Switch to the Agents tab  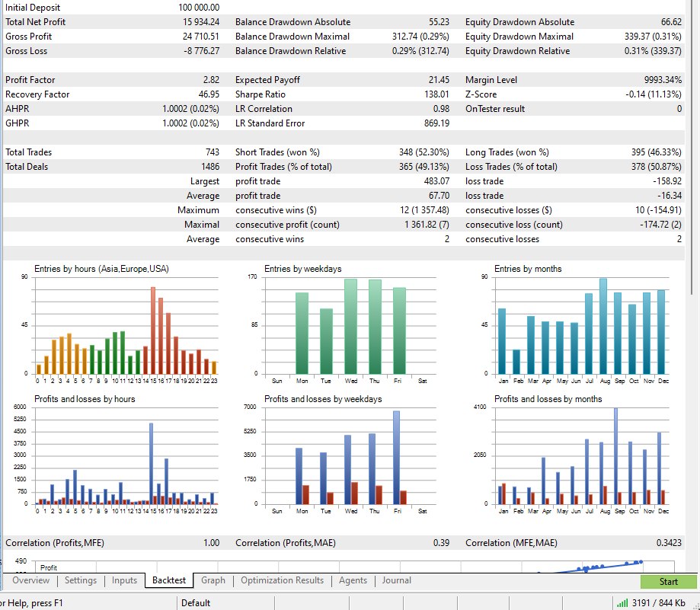tap(353, 580)
